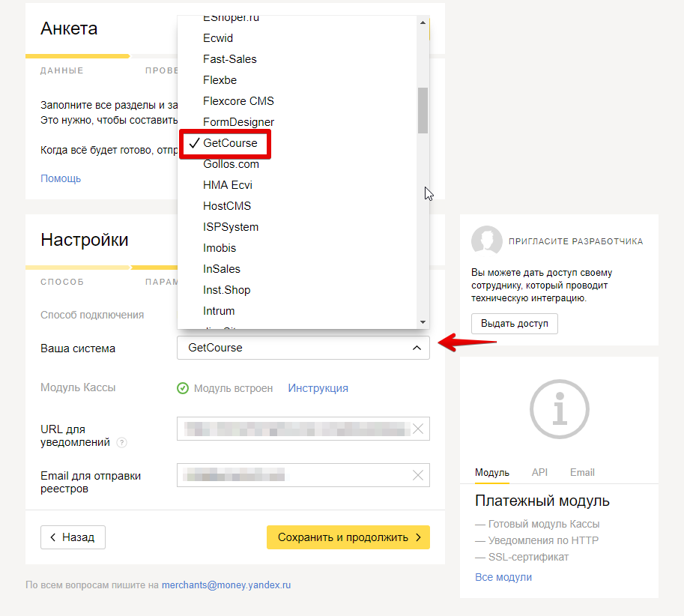684x616 pixels.
Task: Click the green Модуль встроен check icon
Action: pyautogui.click(x=183, y=388)
